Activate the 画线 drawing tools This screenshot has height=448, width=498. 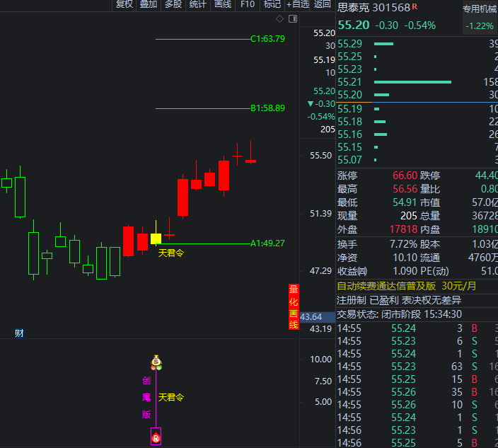coord(223,4)
